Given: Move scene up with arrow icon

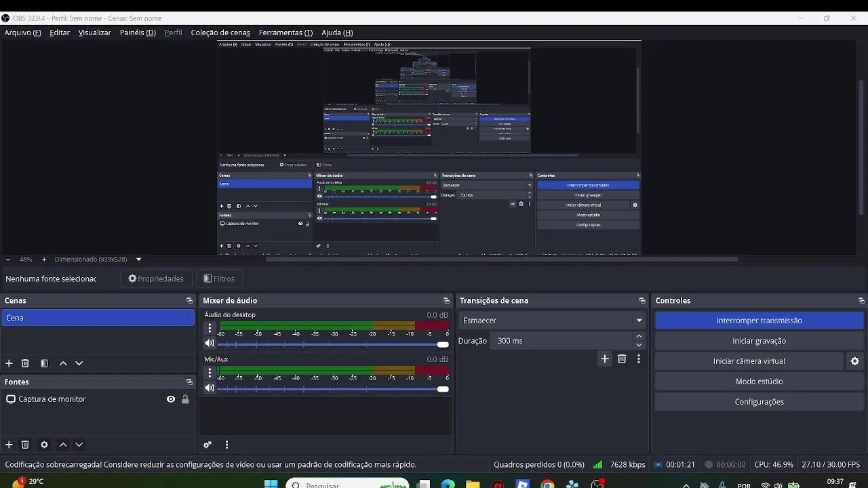Looking at the screenshot, I should click(x=63, y=363).
